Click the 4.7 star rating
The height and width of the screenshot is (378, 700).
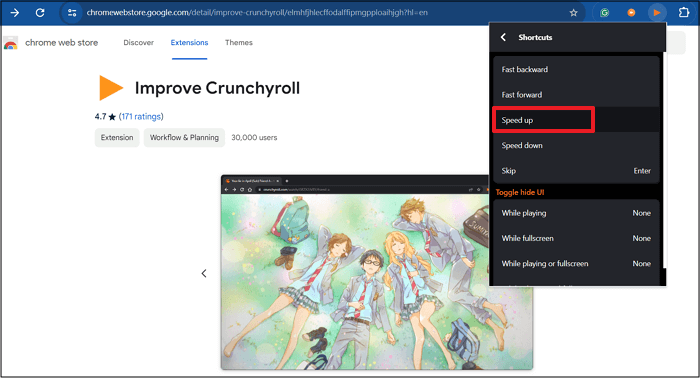105,116
